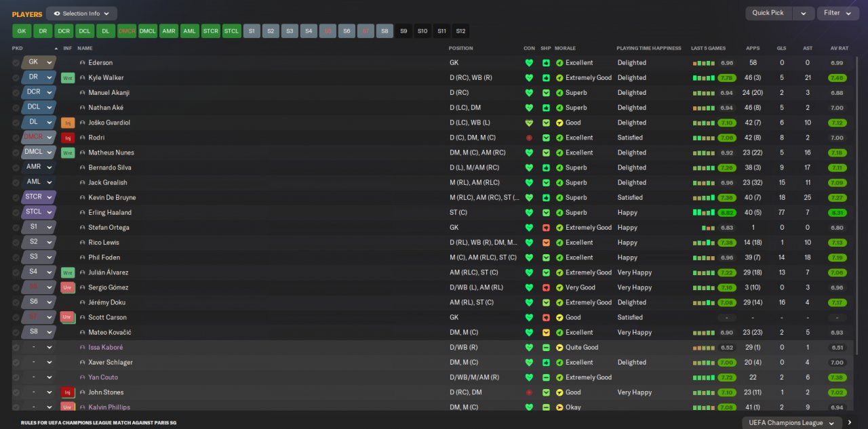Click the eye icon in Selection Info

(57, 14)
